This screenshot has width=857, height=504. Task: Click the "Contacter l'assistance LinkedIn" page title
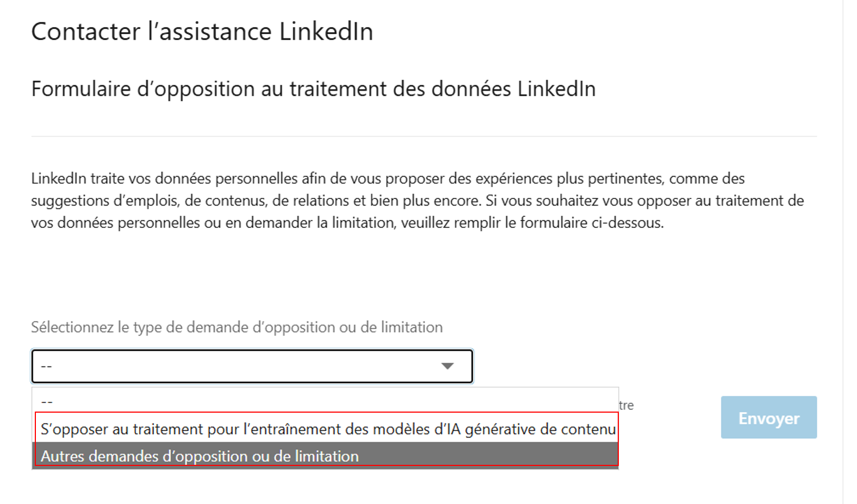(x=202, y=32)
